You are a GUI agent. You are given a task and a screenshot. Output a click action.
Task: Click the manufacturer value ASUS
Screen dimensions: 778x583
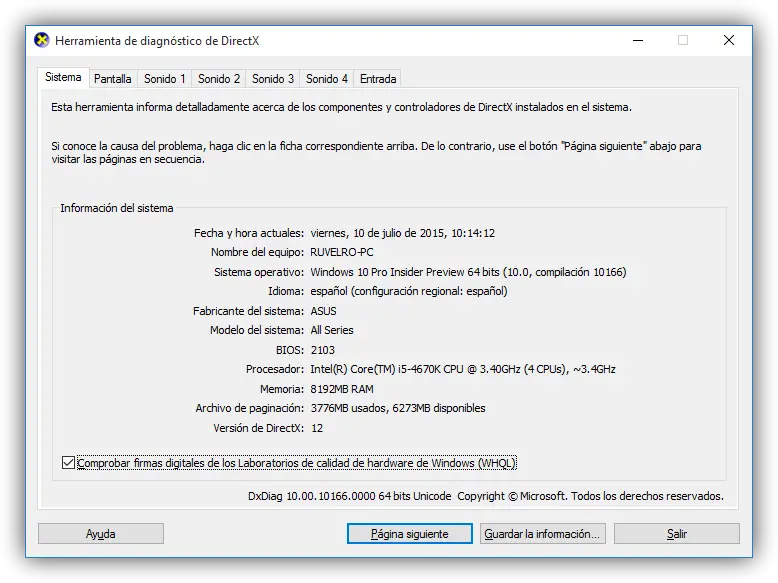324,311
